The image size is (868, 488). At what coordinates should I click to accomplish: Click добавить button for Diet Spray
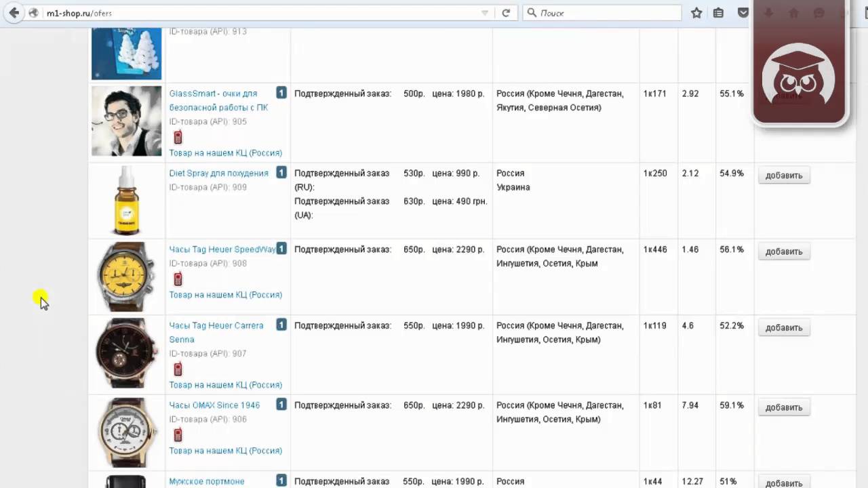[x=784, y=176]
